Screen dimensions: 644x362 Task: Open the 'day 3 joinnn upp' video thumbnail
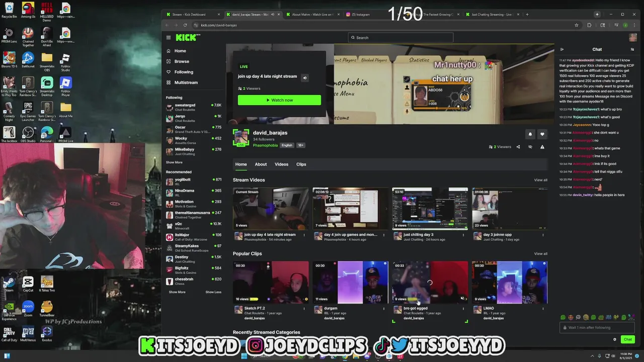[x=509, y=209]
